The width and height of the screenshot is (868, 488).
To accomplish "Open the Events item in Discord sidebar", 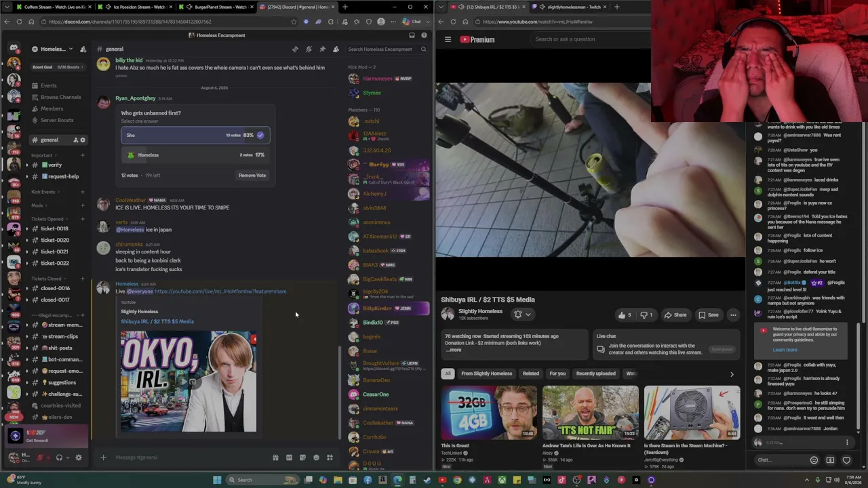I will (x=48, y=85).
